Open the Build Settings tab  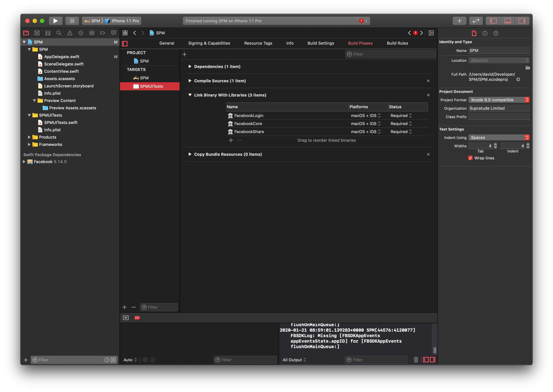point(321,43)
